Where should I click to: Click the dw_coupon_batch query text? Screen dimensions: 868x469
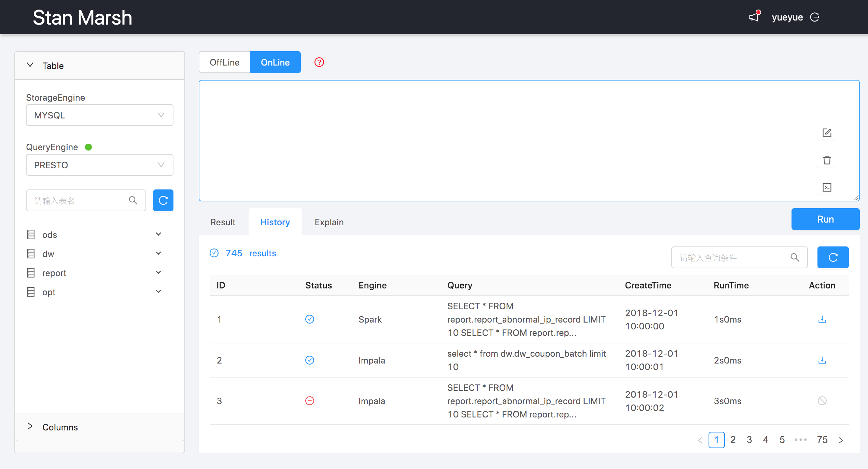coord(527,360)
